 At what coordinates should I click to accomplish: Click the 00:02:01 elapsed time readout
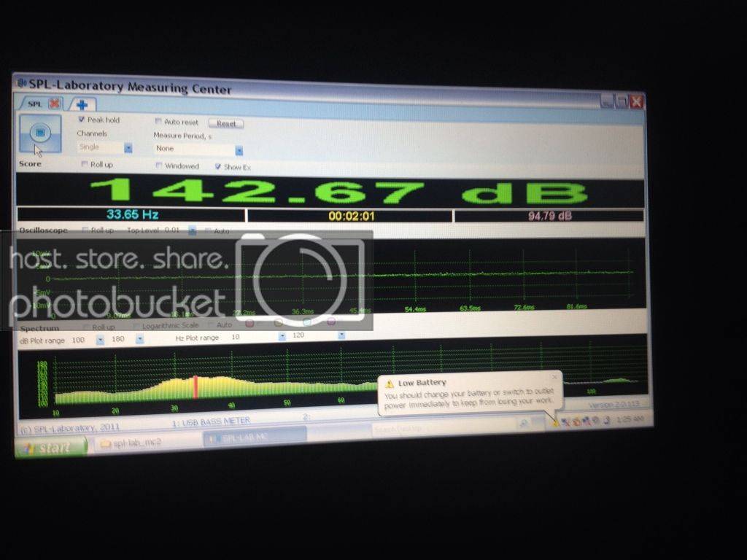(351, 216)
